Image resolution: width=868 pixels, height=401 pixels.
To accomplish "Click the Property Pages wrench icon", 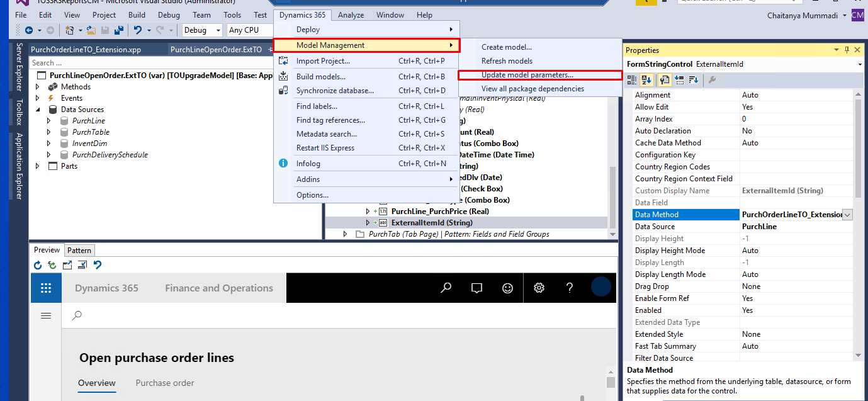I will 712,80.
